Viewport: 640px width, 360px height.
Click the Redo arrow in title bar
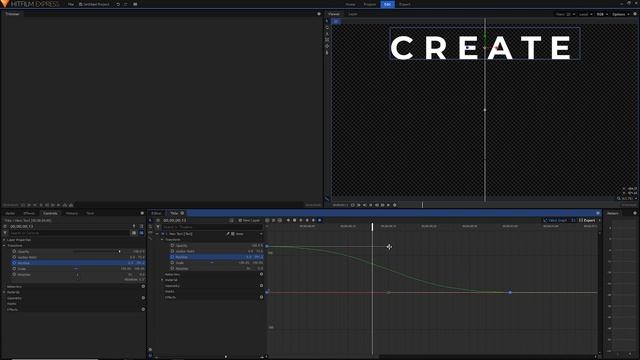(x=125, y=4)
